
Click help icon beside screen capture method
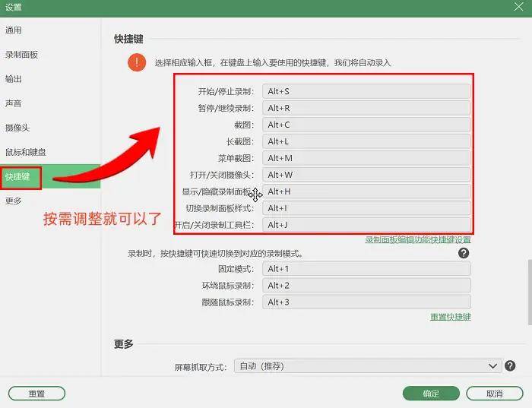coord(511,365)
